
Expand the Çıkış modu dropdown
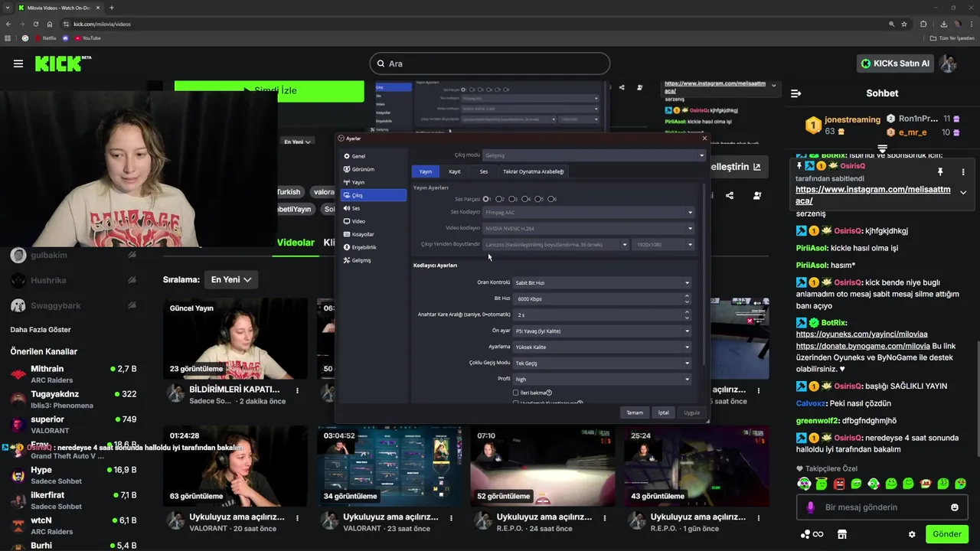pos(593,155)
